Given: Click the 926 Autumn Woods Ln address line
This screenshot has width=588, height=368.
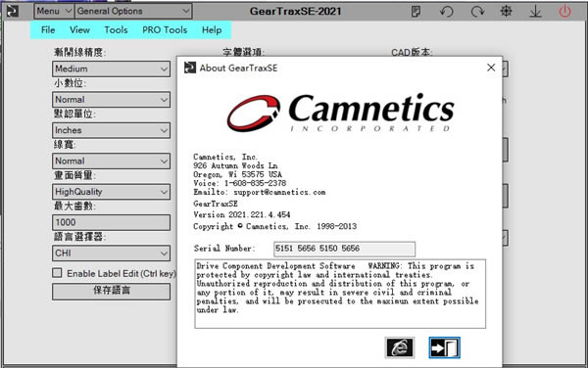Looking at the screenshot, I should click(x=235, y=165).
